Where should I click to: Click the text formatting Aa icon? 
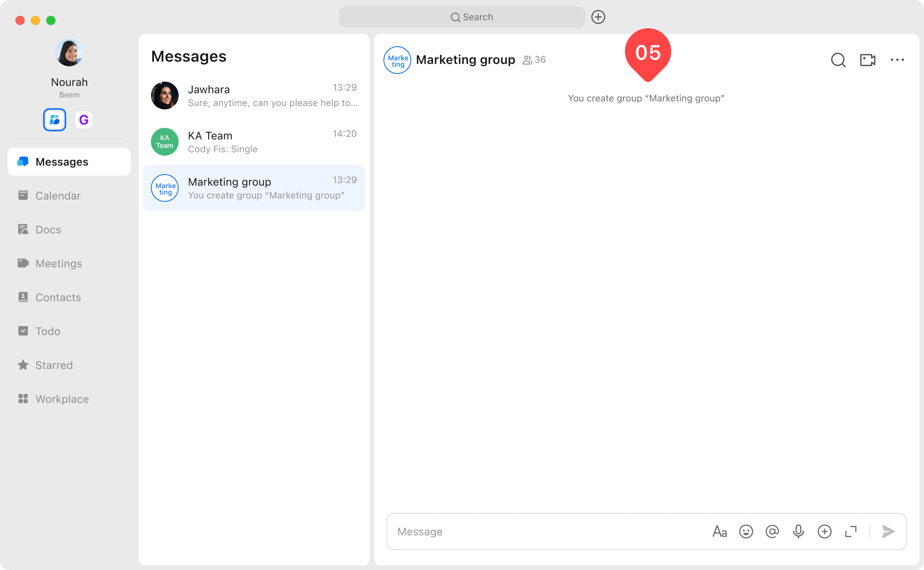point(720,531)
